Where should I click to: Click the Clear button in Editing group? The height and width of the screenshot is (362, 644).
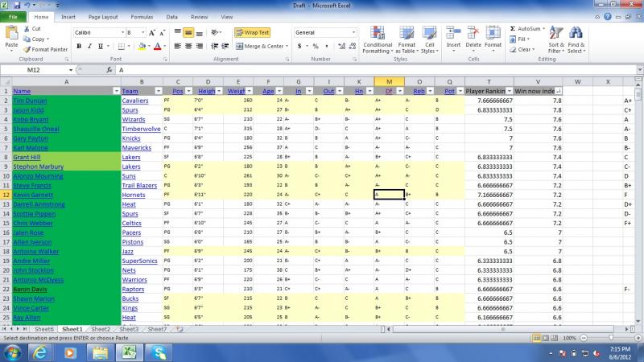coord(522,50)
